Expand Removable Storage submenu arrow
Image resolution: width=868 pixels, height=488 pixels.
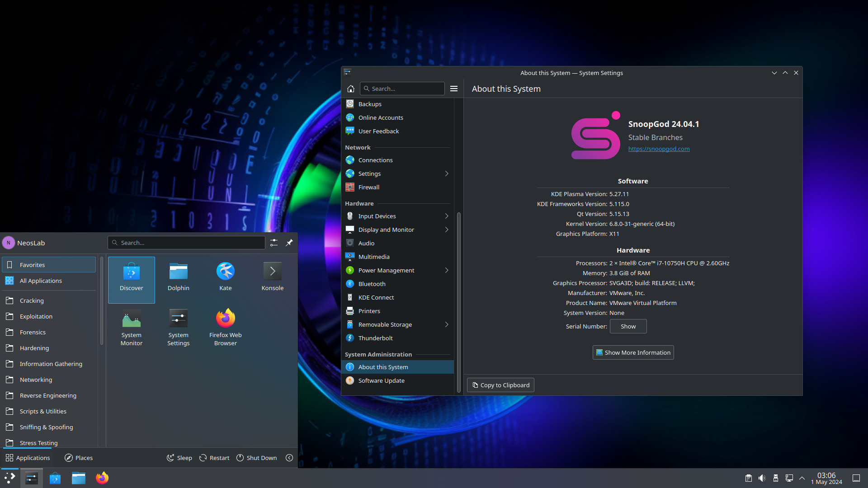[447, 324]
